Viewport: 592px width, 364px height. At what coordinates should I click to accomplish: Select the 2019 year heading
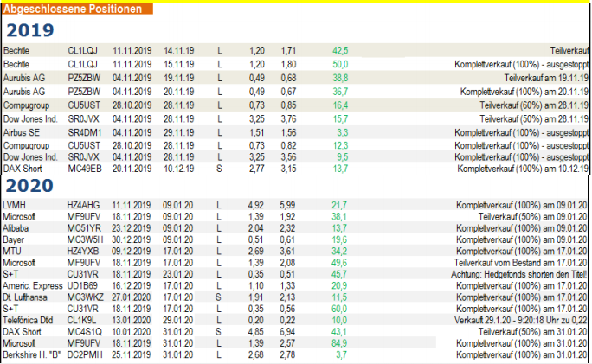tap(29, 30)
